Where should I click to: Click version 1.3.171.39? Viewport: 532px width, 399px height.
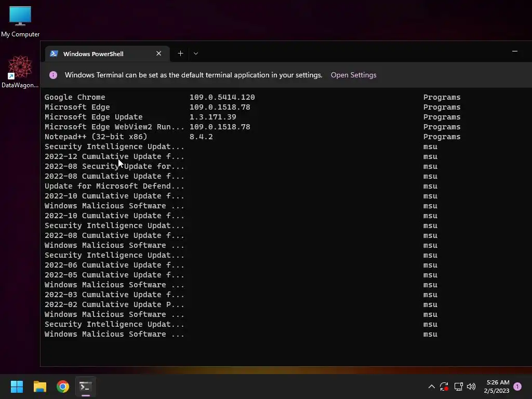click(x=212, y=117)
